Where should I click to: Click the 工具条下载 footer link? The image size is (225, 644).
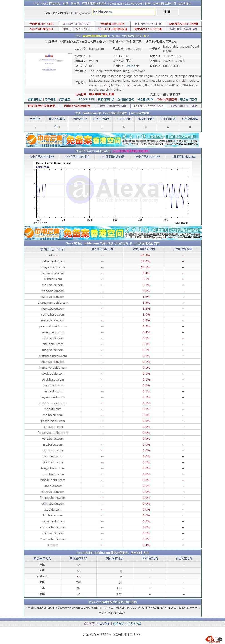click(134, 624)
